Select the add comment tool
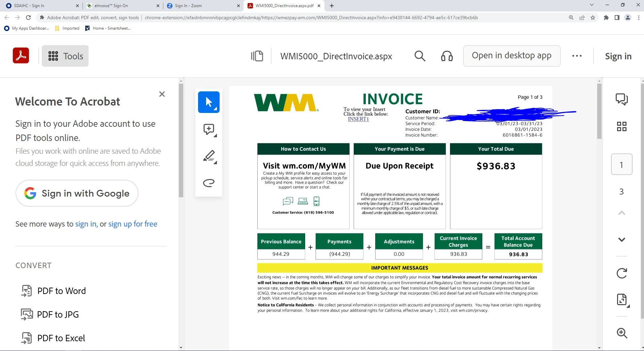644x351 pixels. [x=209, y=129]
